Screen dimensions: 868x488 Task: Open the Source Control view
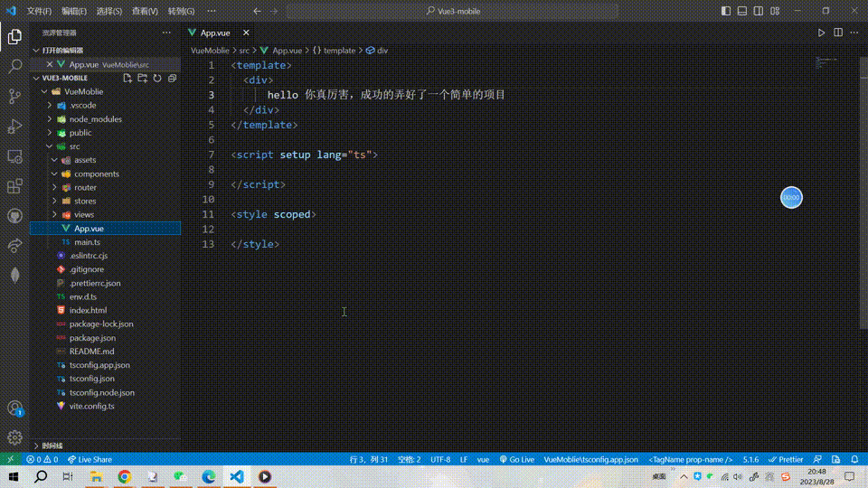pos(15,97)
